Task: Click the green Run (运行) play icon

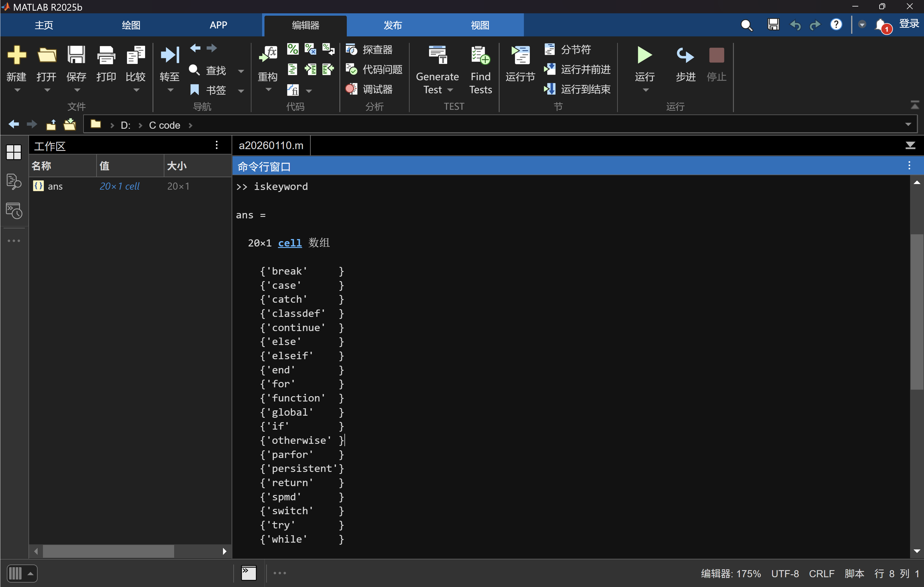Action: (644, 56)
